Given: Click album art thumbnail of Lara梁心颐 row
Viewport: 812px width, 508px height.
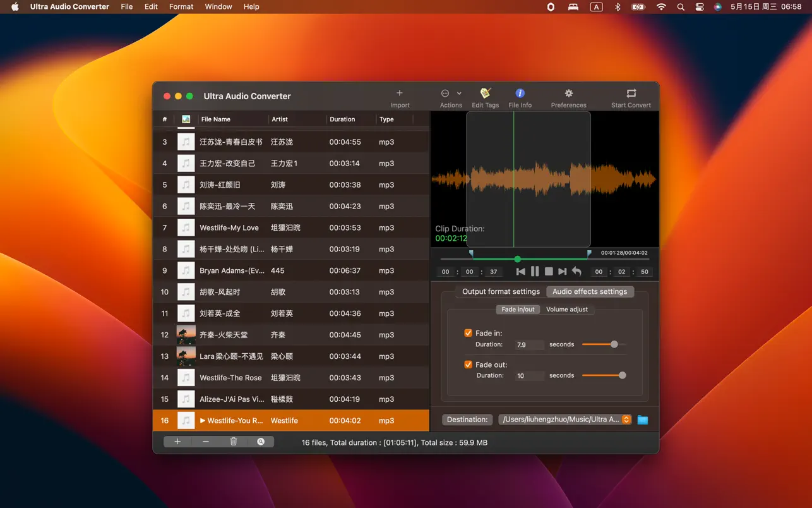Looking at the screenshot, I should [186, 356].
